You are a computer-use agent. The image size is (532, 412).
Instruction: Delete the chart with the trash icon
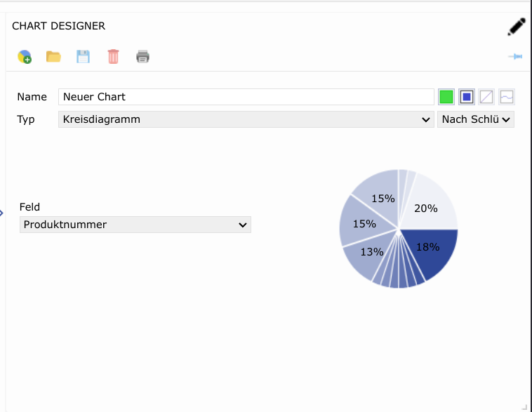[113, 57]
